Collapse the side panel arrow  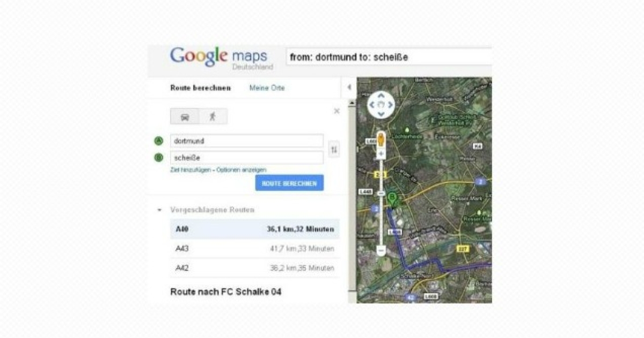(349, 87)
